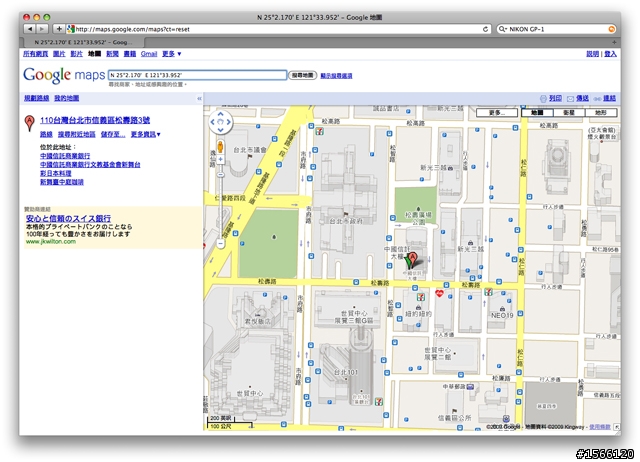Click chain link icon
Screen dimensions: 640x462
point(597,98)
